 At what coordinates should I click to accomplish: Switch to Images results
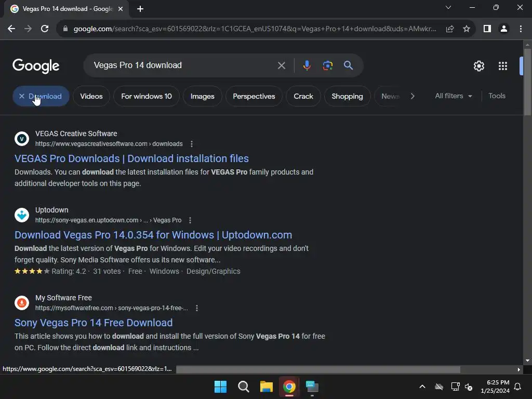(202, 96)
